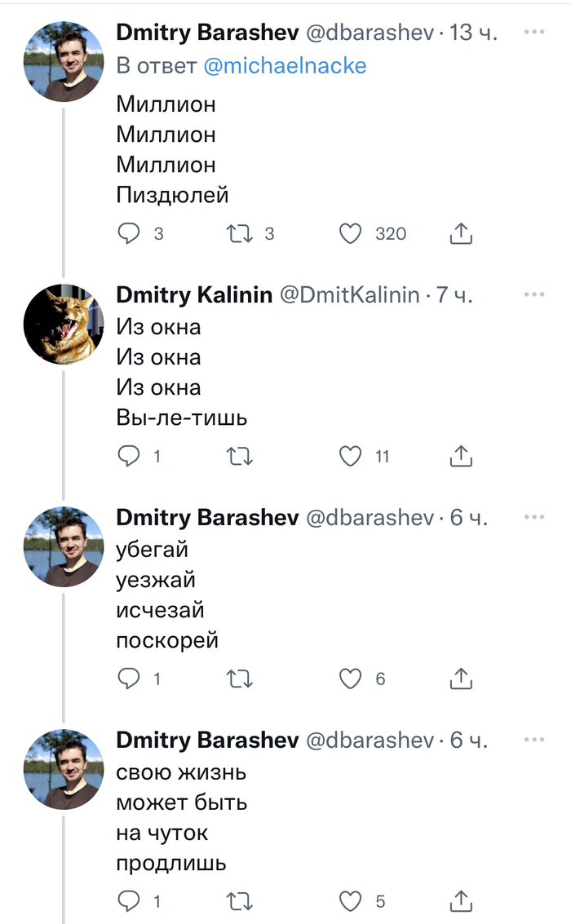571x924 pixels.
Task: Retweet the "свою жизнь может быть" tweet
Action: [x=240, y=901]
